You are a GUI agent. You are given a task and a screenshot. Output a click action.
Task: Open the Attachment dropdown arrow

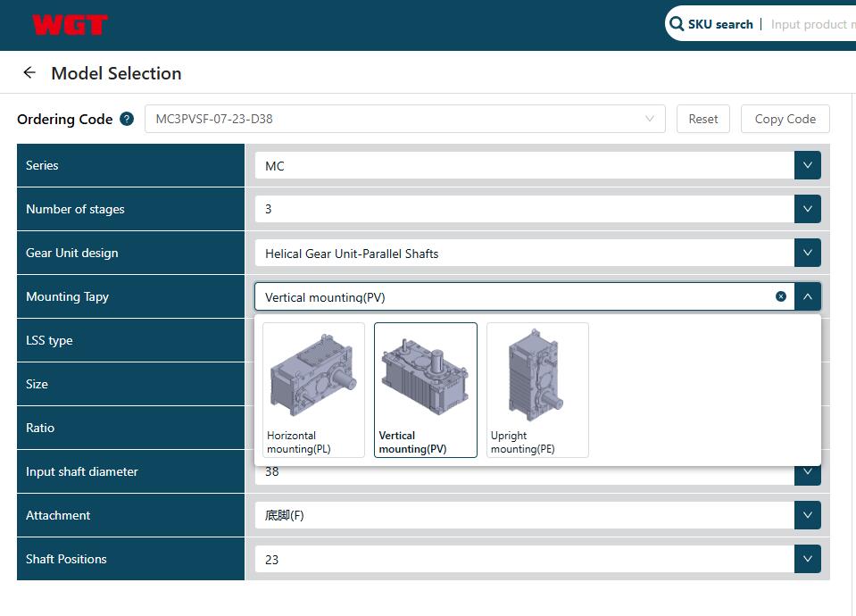(x=807, y=515)
